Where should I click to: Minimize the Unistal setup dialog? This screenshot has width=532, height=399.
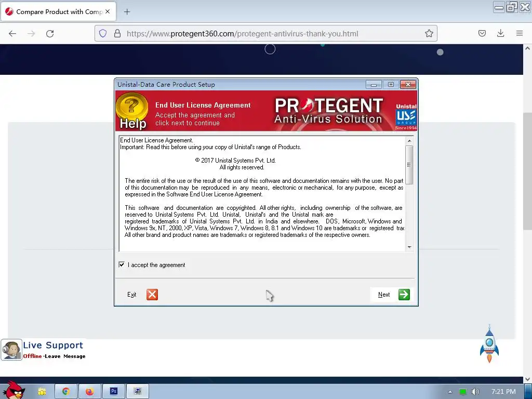(x=374, y=85)
